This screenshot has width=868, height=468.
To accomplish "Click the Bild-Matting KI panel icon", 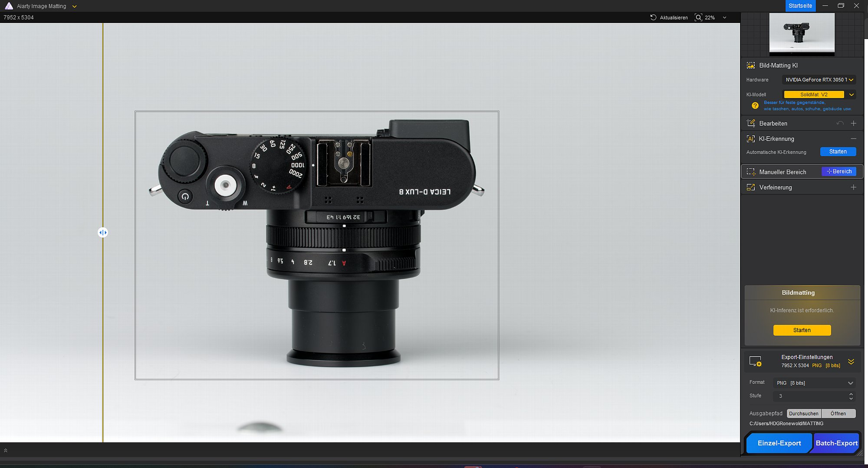I will pyautogui.click(x=750, y=65).
